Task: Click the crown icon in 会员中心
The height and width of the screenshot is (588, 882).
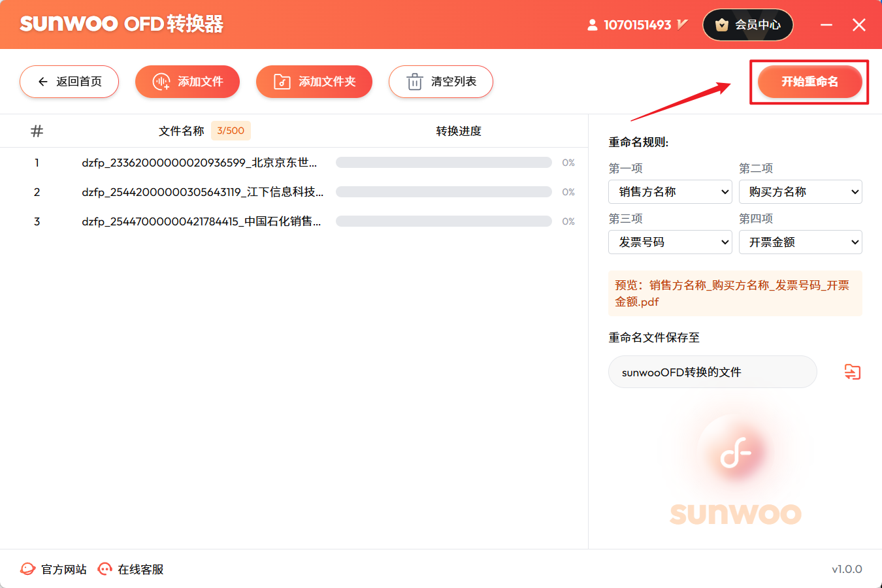Action: 722,25
